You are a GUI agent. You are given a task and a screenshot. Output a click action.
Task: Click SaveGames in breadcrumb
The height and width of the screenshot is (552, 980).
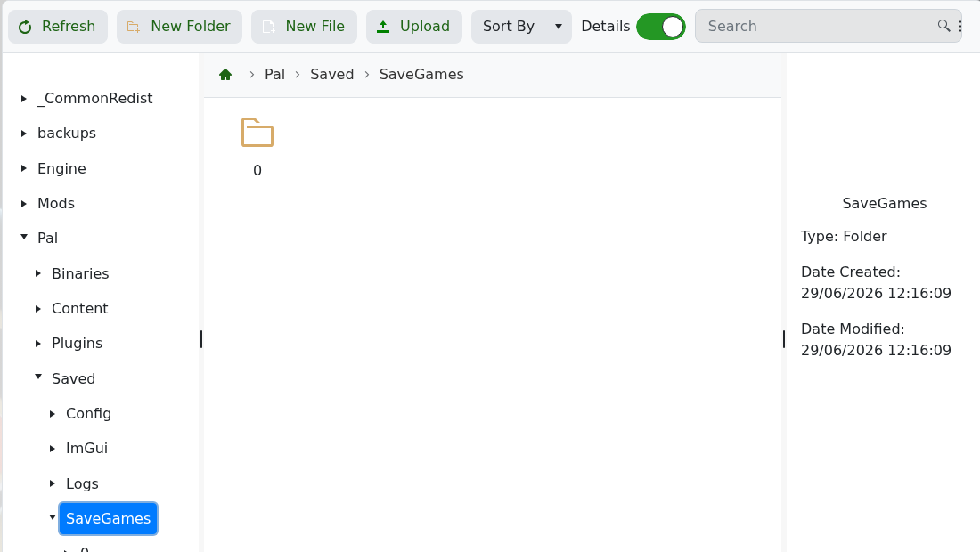click(x=421, y=74)
